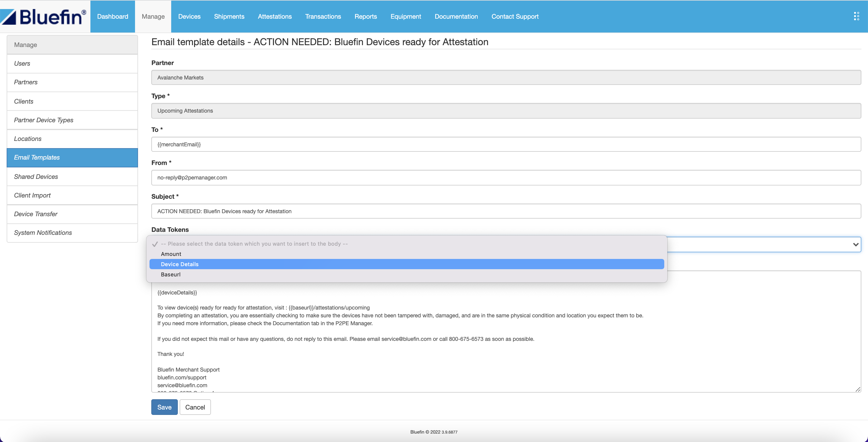Open the Transactions tab
Screen dimensions: 868x442
pyautogui.click(x=323, y=17)
